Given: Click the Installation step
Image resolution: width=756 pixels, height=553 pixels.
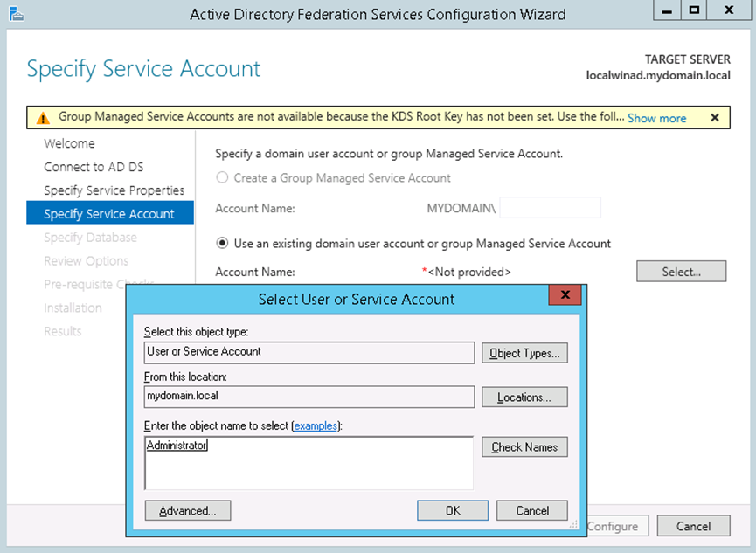Looking at the screenshot, I should coord(73,308).
